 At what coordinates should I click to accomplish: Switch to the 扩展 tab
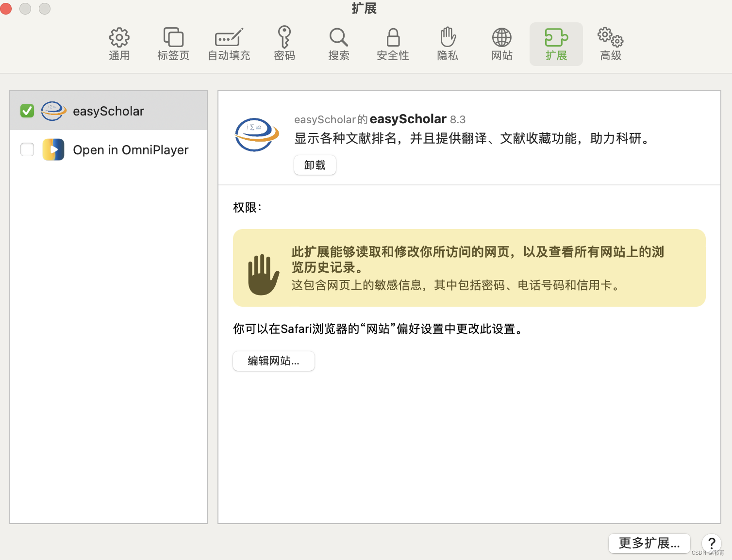pyautogui.click(x=556, y=44)
